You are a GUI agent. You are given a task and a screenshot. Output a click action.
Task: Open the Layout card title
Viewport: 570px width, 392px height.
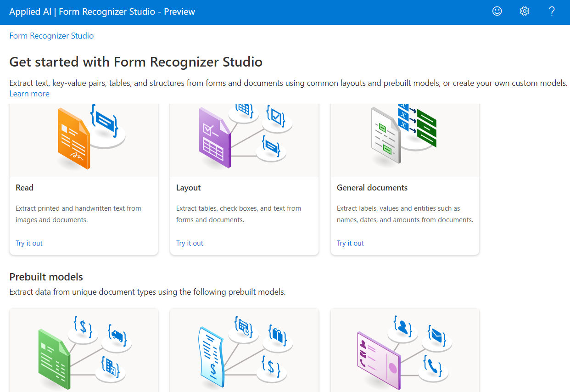(x=189, y=188)
